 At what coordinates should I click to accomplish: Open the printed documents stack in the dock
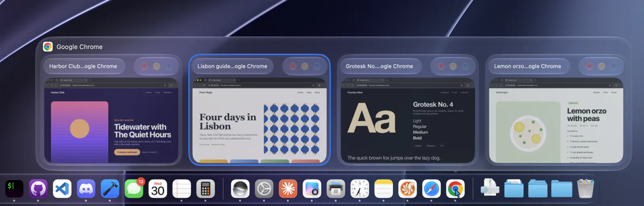click(x=490, y=188)
